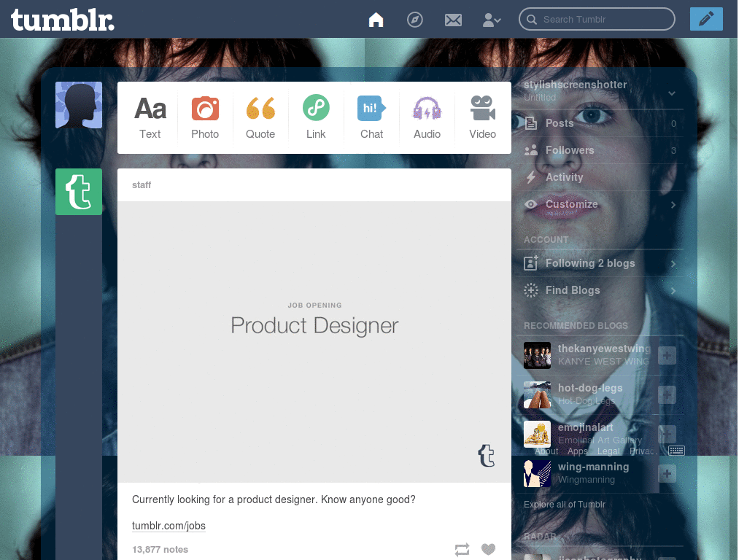This screenshot has width=747, height=560.
Task: Open the Apps footer link
Action: tap(578, 451)
